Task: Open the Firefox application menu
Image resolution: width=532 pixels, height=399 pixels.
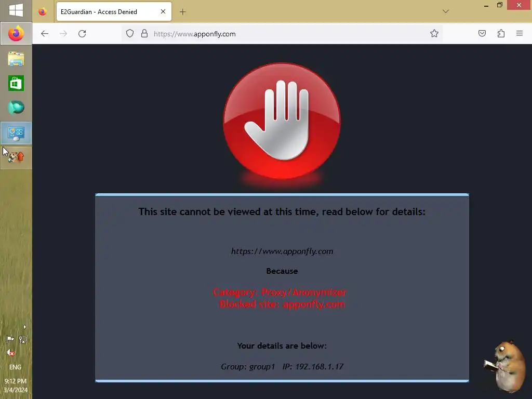Action: (520, 34)
